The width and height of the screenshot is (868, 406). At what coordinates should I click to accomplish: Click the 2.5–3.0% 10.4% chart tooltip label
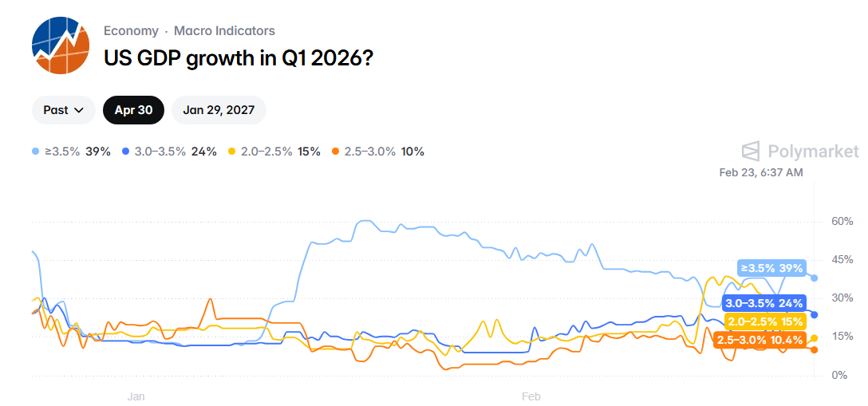click(759, 340)
